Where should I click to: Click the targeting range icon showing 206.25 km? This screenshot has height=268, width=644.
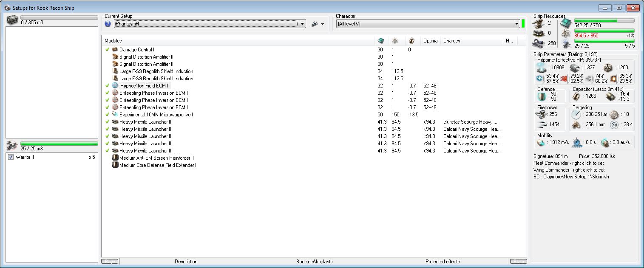pos(576,114)
